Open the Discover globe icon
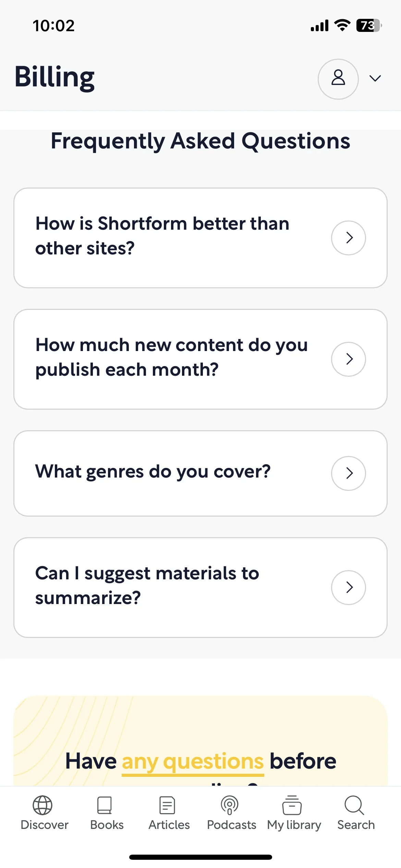 click(x=42, y=805)
